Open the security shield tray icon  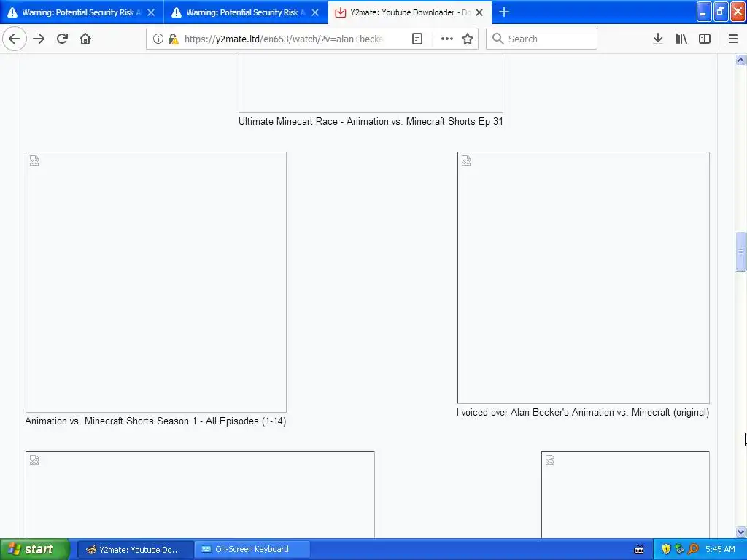[666, 550]
